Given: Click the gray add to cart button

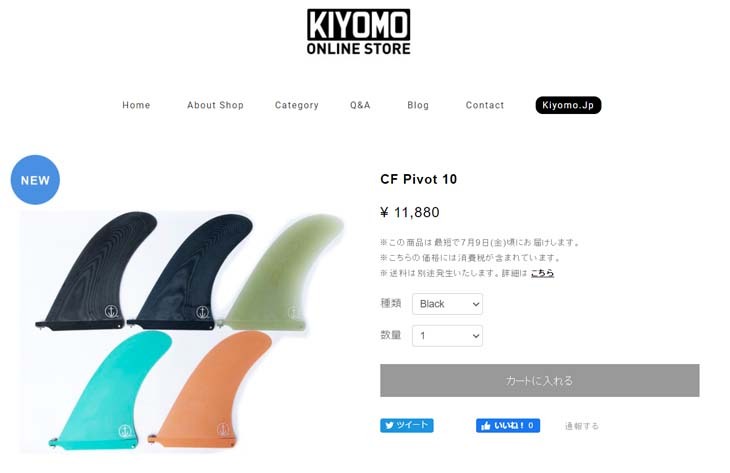Looking at the screenshot, I should click(x=539, y=380).
